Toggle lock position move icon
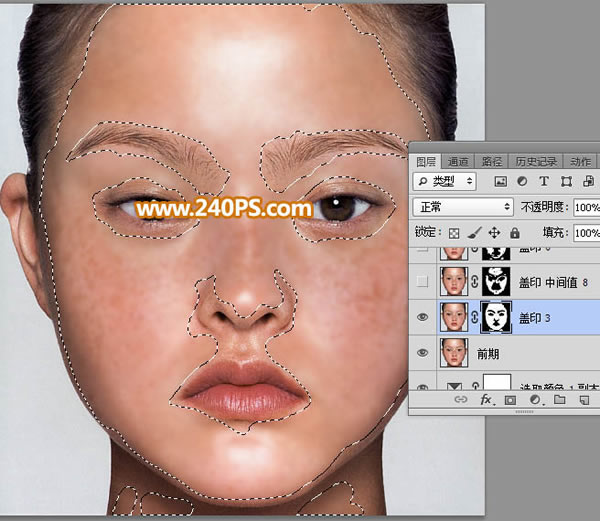This screenshot has height=521, width=600. pyautogui.click(x=494, y=233)
